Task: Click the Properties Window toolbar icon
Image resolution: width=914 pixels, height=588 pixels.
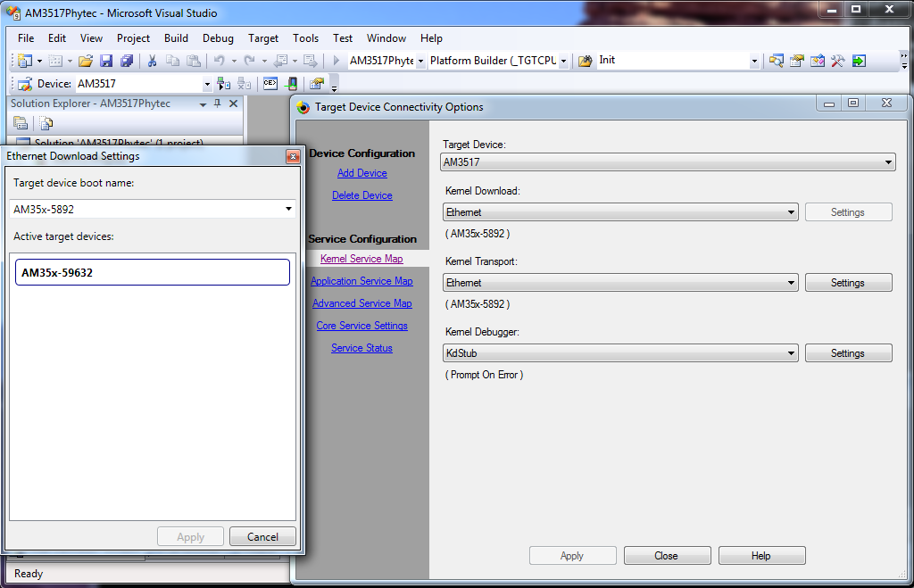Action: (x=797, y=61)
